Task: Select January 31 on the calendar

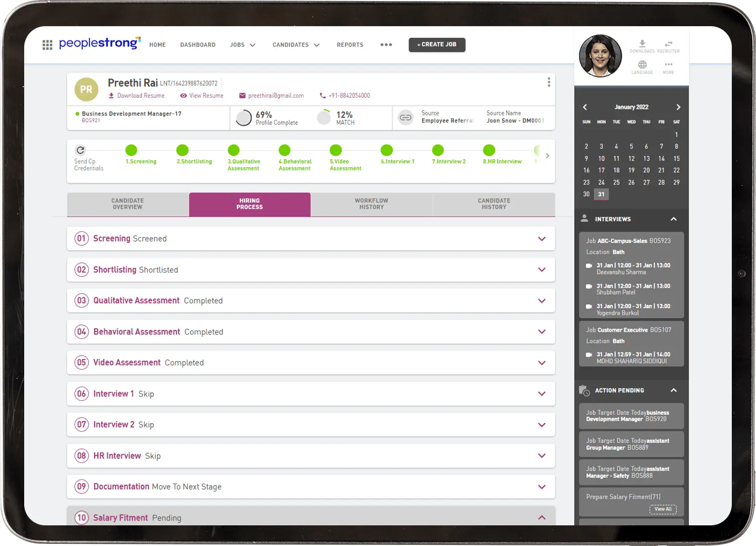Action: tap(601, 194)
